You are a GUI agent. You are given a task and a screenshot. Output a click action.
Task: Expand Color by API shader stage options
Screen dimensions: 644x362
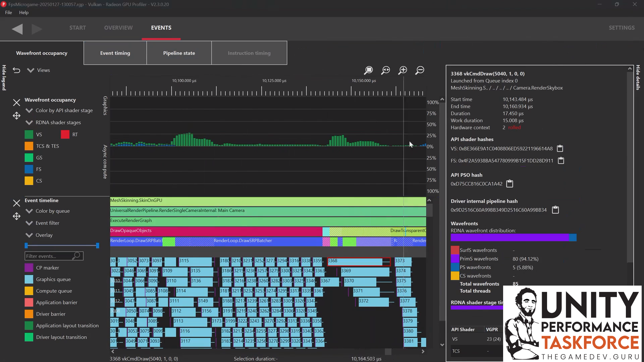tap(29, 110)
